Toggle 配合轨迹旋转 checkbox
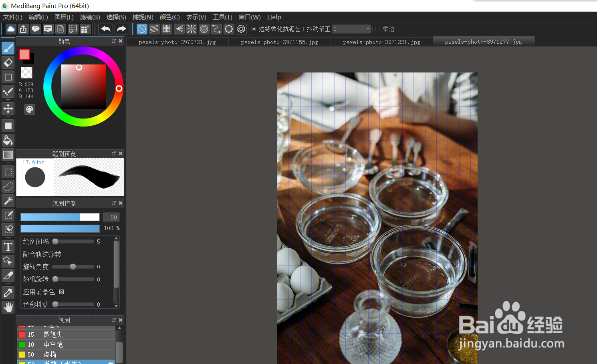The height and width of the screenshot is (364, 597). point(68,254)
